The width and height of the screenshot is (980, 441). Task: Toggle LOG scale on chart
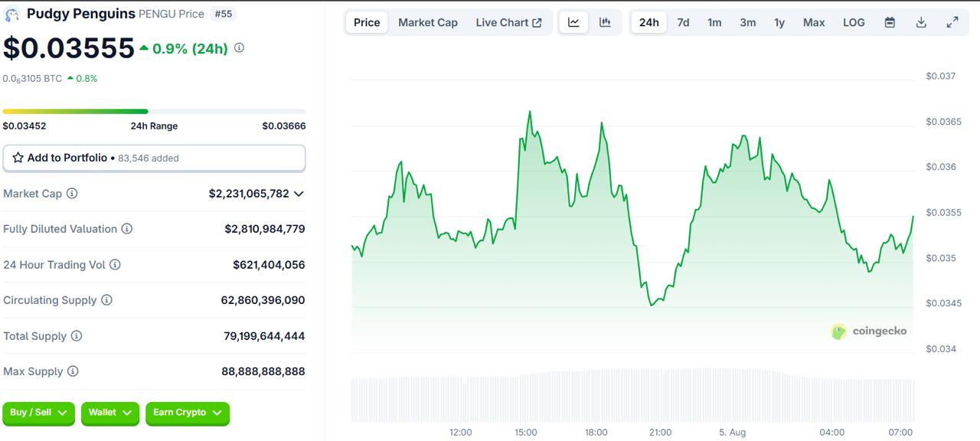(854, 22)
